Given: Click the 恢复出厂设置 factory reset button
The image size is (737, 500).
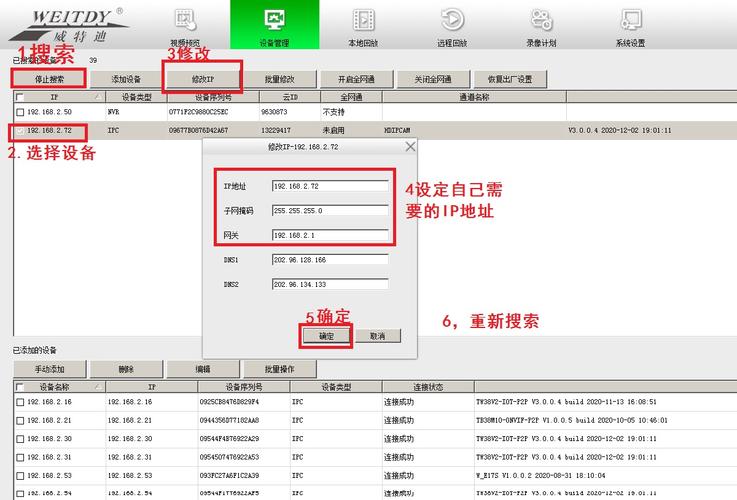Looking at the screenshot, I should pos(510,79).
